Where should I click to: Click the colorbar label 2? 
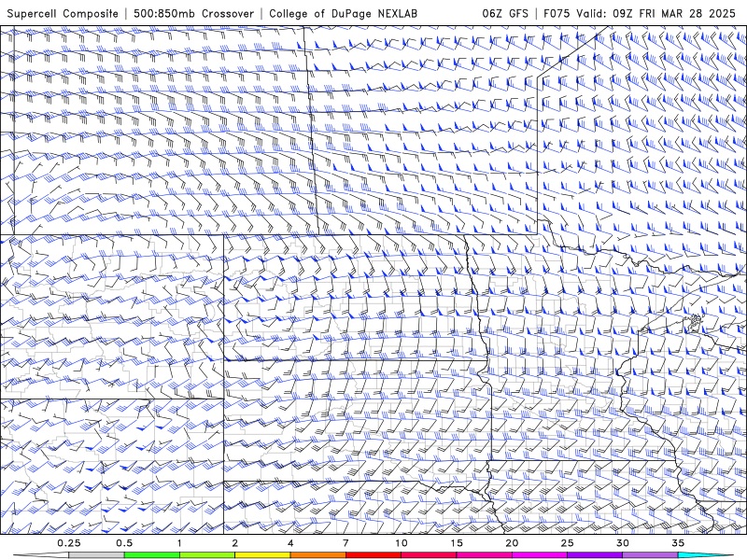pos(235,543)
